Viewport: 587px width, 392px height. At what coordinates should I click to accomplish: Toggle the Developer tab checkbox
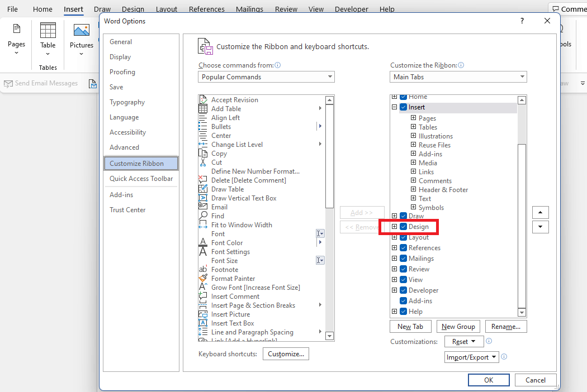[x=403, y=290]
